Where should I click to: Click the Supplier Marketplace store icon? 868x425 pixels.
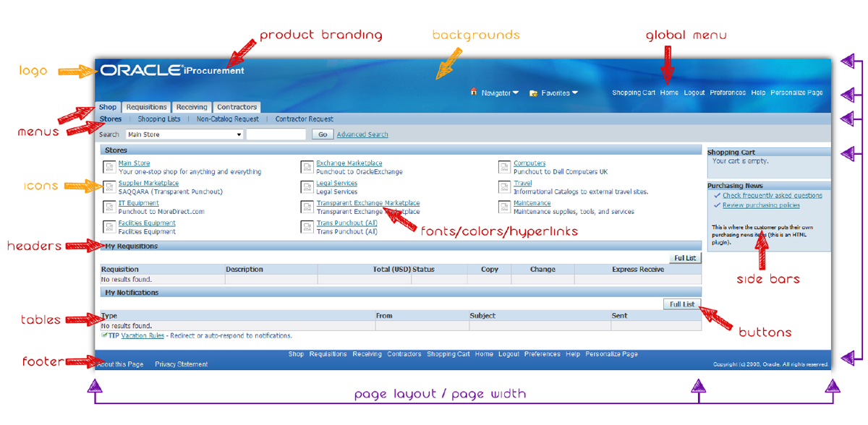109,187
